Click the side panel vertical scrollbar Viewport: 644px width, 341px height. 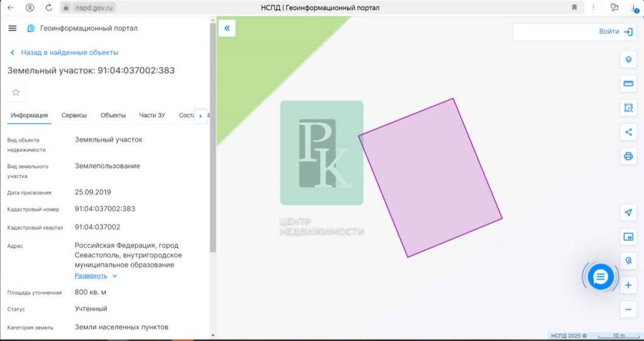point(213,138)
